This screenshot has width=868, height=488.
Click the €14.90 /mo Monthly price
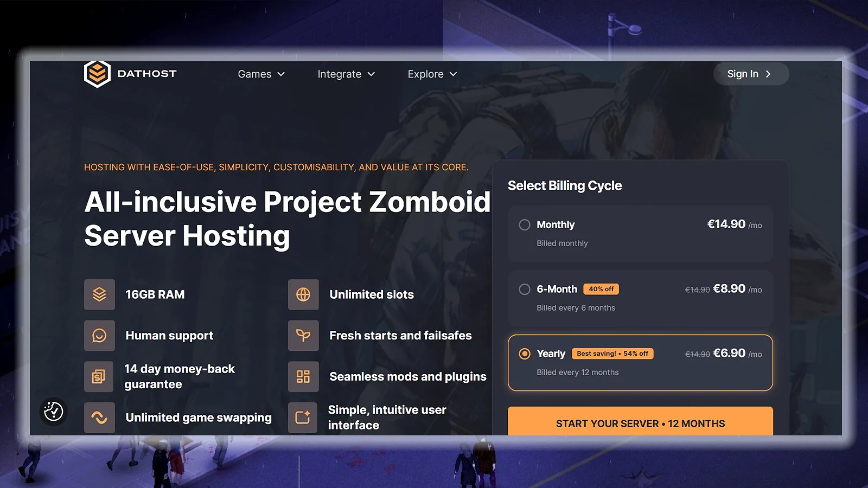(735, 224)
